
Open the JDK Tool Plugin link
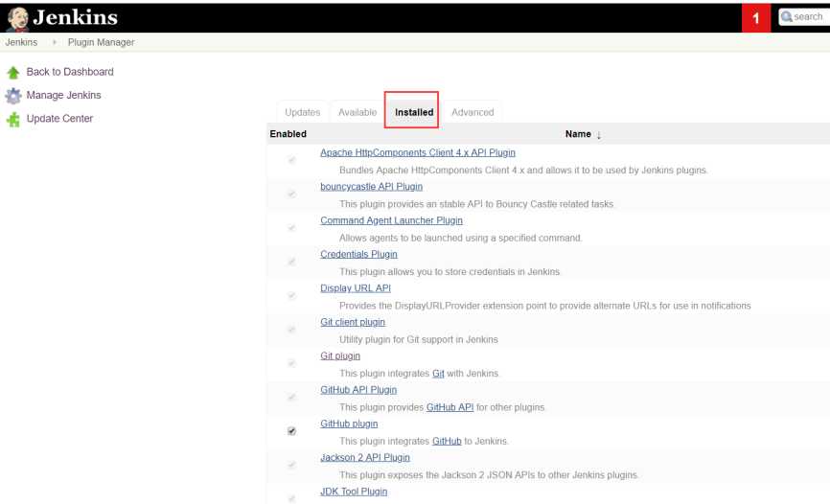coord(354,492)
